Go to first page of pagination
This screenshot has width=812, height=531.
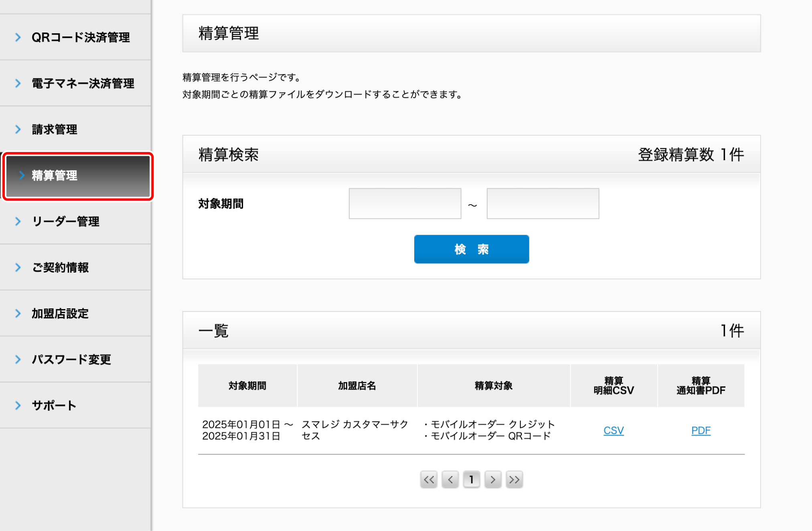coord(429,479)
